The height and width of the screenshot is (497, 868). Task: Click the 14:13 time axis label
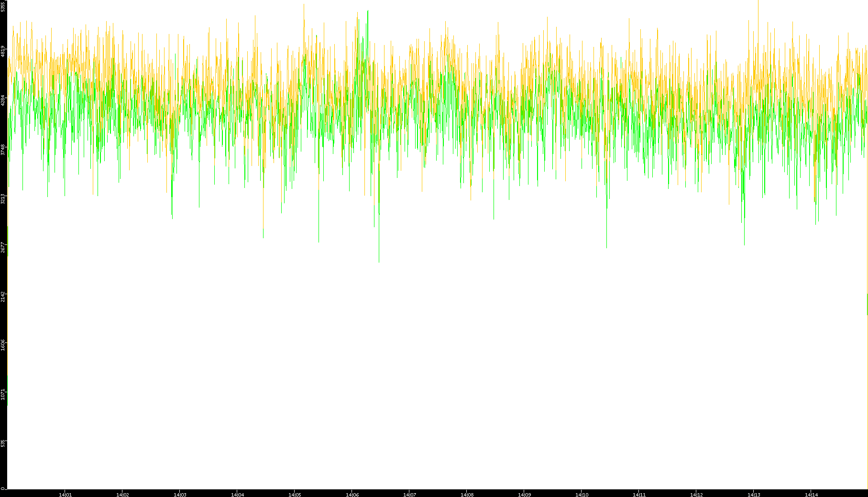(x=754, y=495)
